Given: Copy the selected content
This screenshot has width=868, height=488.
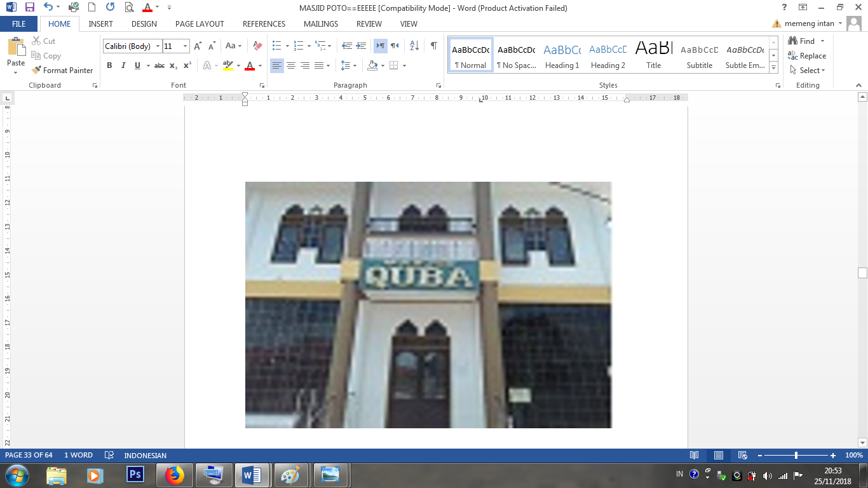Looking at the screenshot, I should tap(46, 56).
